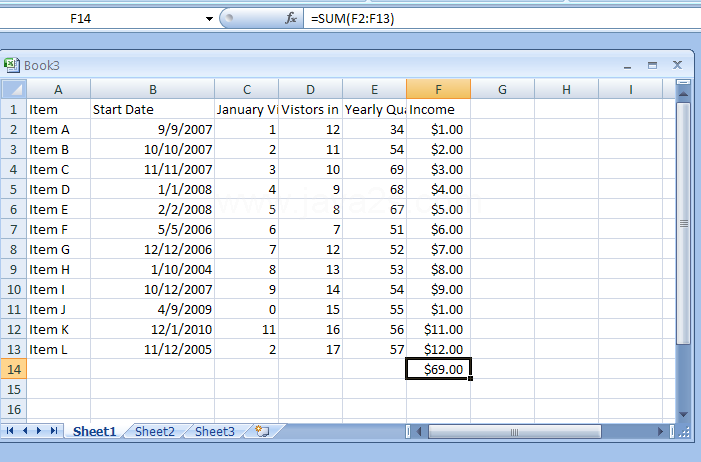Select row 7 header

point(13,229)
